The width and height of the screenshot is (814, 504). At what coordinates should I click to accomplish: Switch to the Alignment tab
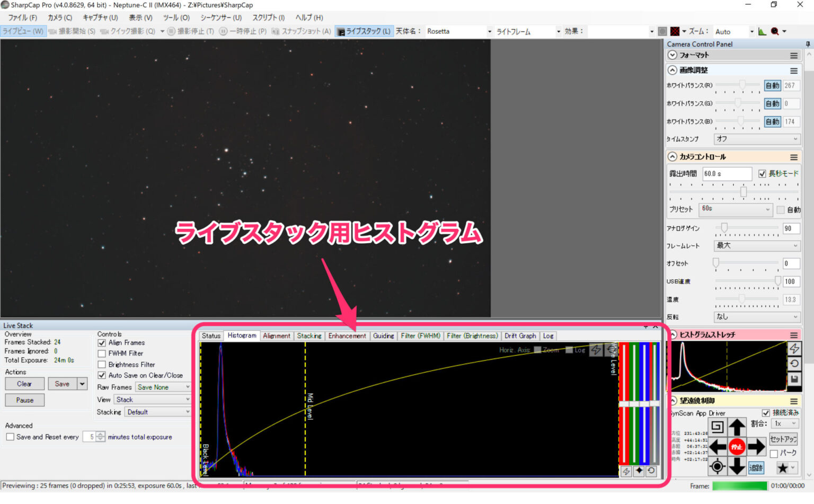click(277, 336)
